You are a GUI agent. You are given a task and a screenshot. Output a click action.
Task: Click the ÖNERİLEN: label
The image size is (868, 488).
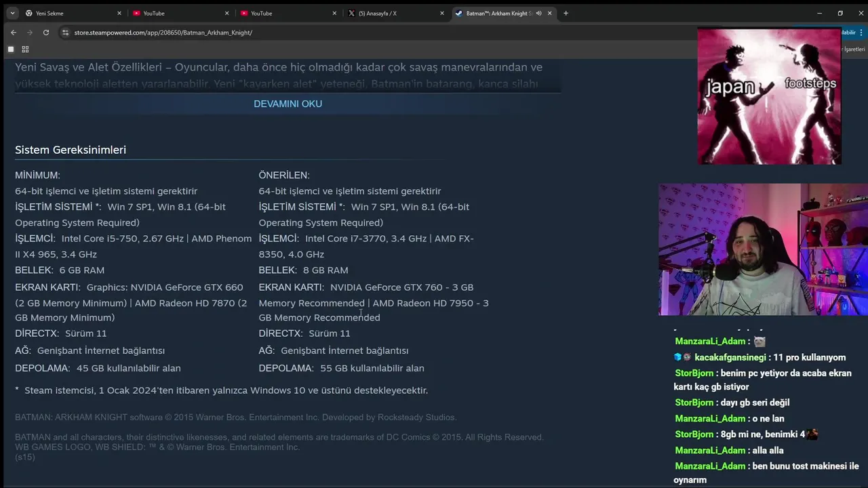pos(284,176)
